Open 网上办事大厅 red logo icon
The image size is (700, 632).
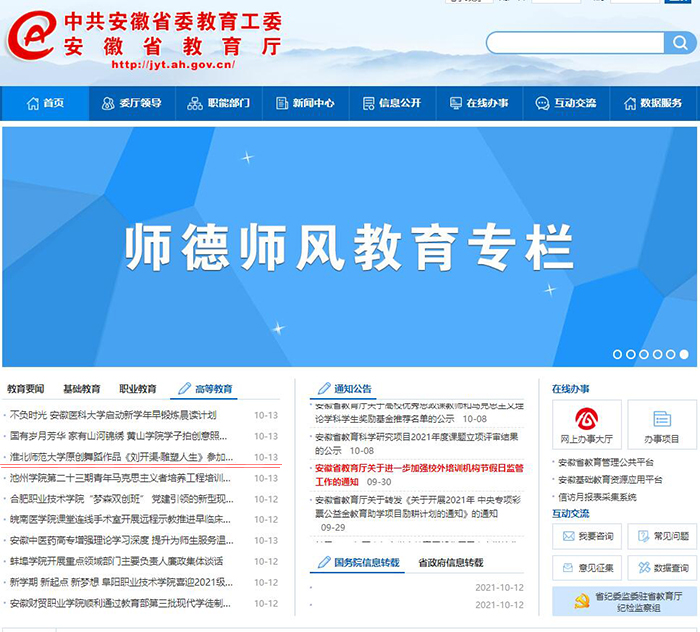pyautogui.click(x=586, y=418)
